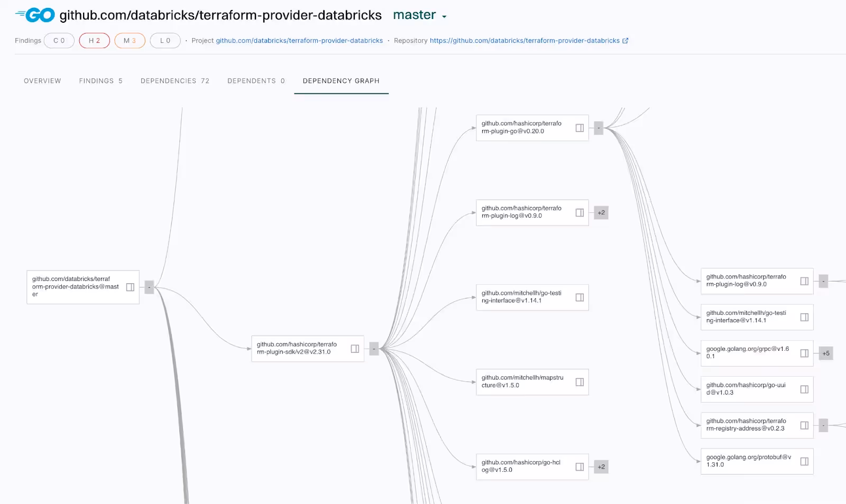Select terraform-registry-address@v0.2.3 node label
The width and height of the screenshot is (846, 504).
pyautogui.click(x=746, y=425)
